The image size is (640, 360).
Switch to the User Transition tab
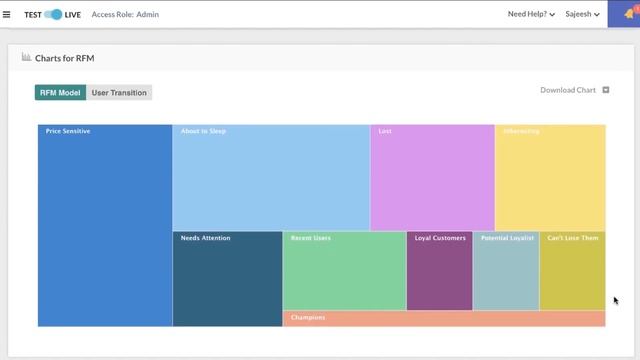coord(119,93)
